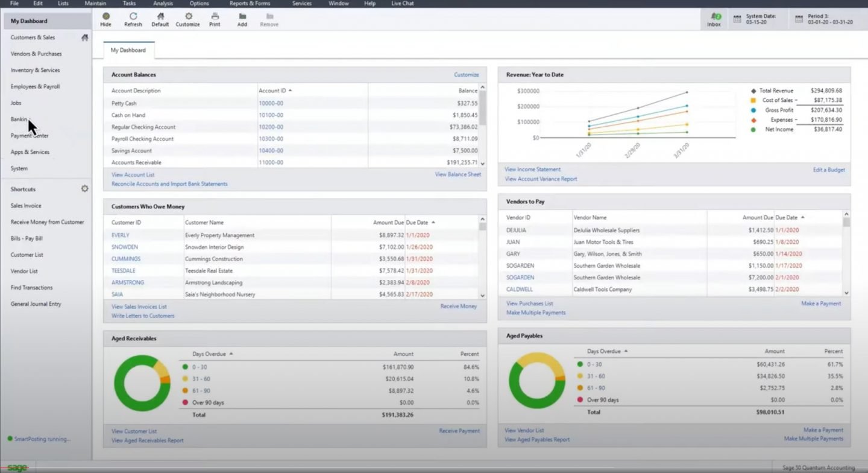Click the Print icon in toolbar
Image resolution: width=868 pixels, height=473 pixels.
(x=215, y=16)
